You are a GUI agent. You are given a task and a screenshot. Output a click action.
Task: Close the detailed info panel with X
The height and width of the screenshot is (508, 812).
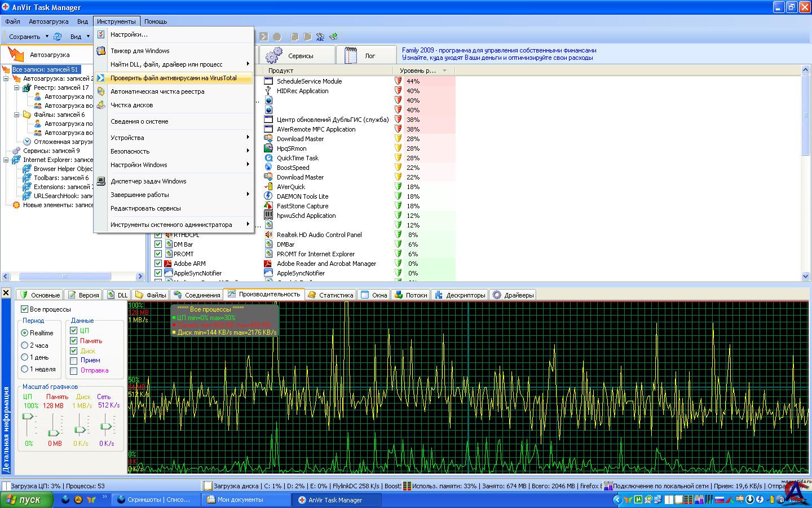point(6,293)
